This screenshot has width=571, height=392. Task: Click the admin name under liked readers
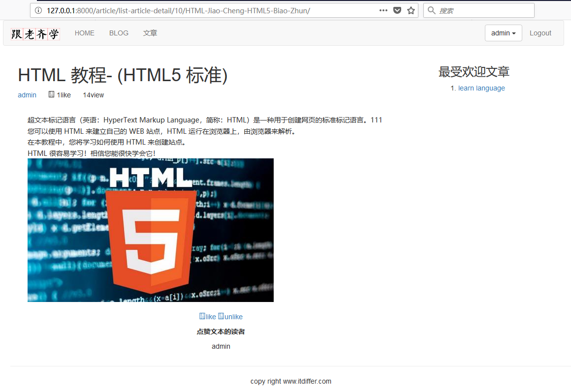click(221, 346)
